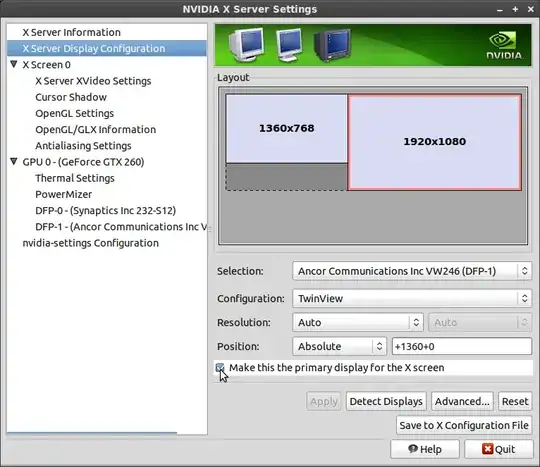Select the 1920x1080 display in layout
Screen dimensions: 540x467
tap(435, 142)
